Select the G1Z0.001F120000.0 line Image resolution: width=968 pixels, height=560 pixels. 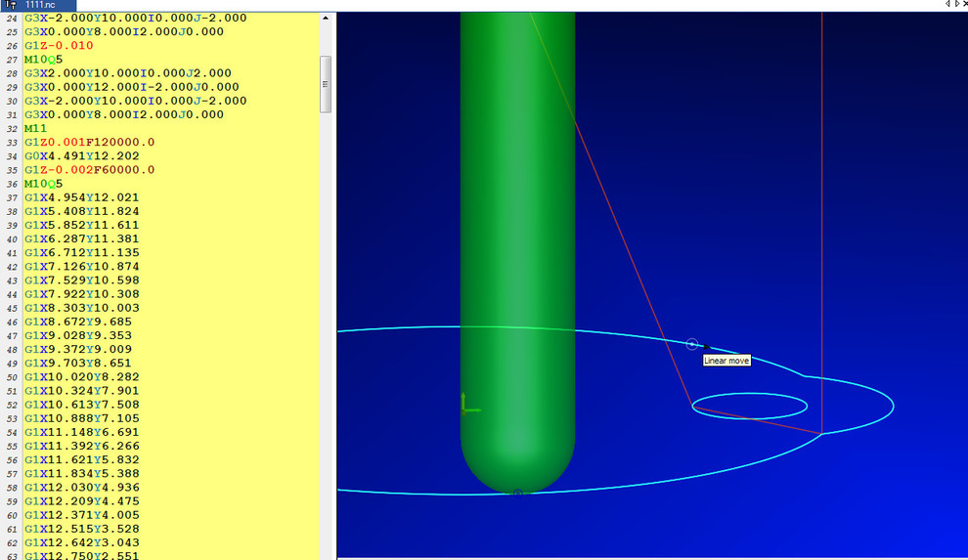click(90, 142)
